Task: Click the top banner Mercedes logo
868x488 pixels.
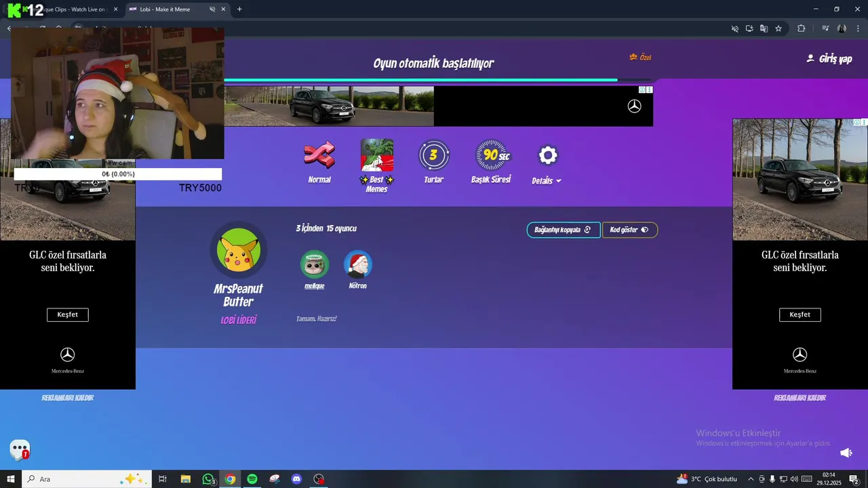Action: [634, 106]
